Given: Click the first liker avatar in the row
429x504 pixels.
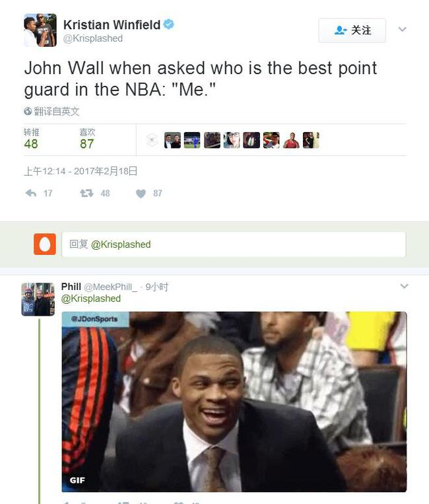Looking at the screenshot, I should click(172, 140).
